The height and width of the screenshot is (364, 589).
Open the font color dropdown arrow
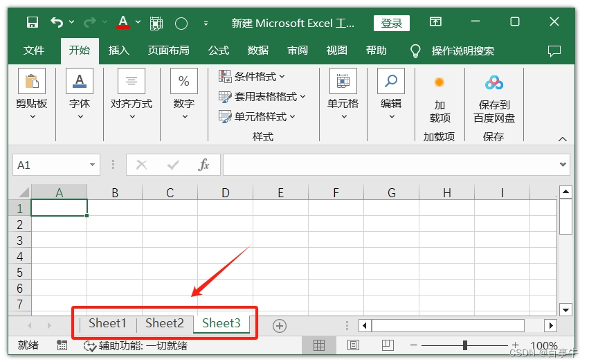click(138, 22)
